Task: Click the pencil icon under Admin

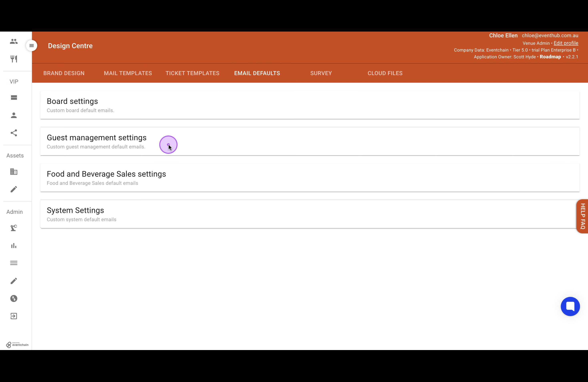Action: [x=14, y=281]
